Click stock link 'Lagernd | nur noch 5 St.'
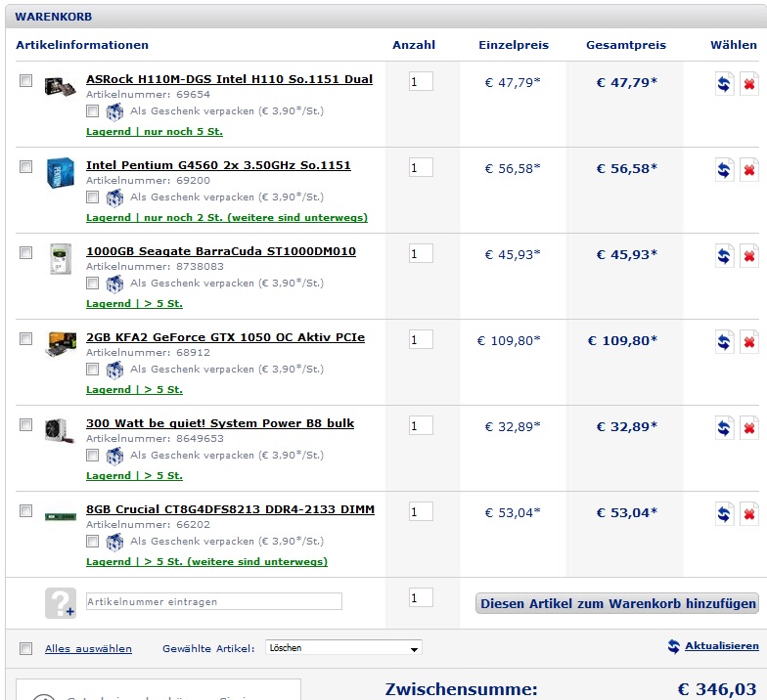Screen dimensions: 767x700 click(155, 131)
